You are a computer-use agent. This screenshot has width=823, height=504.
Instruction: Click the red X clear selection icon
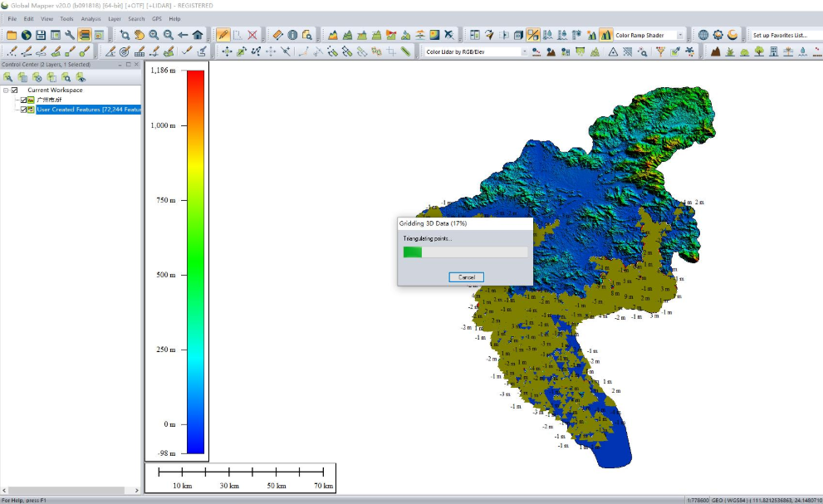point(252,35)
